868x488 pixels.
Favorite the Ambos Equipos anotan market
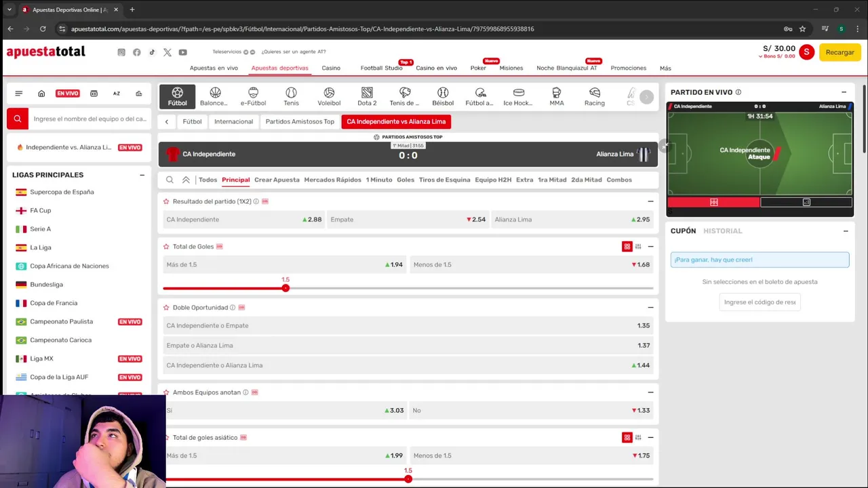(x=166, y=392)
